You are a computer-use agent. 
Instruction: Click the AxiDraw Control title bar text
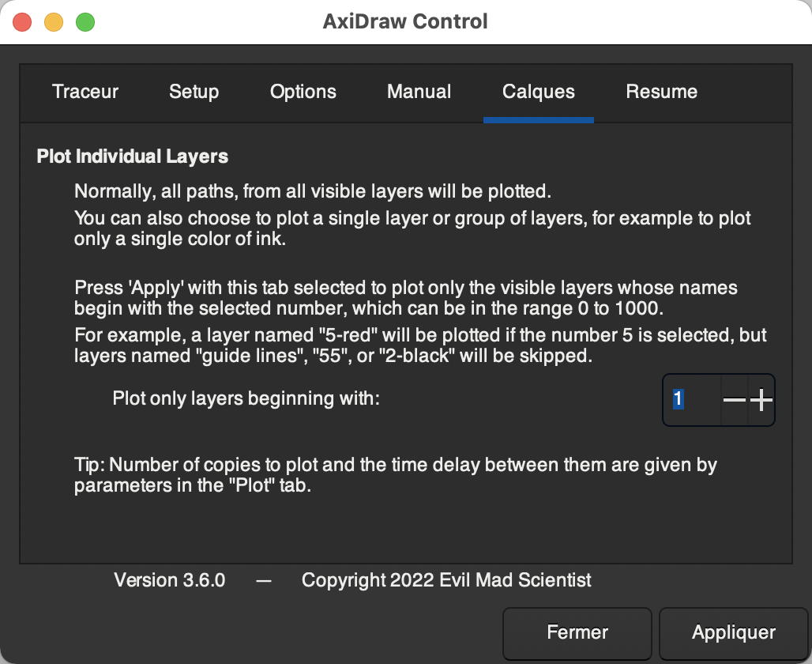405,21
